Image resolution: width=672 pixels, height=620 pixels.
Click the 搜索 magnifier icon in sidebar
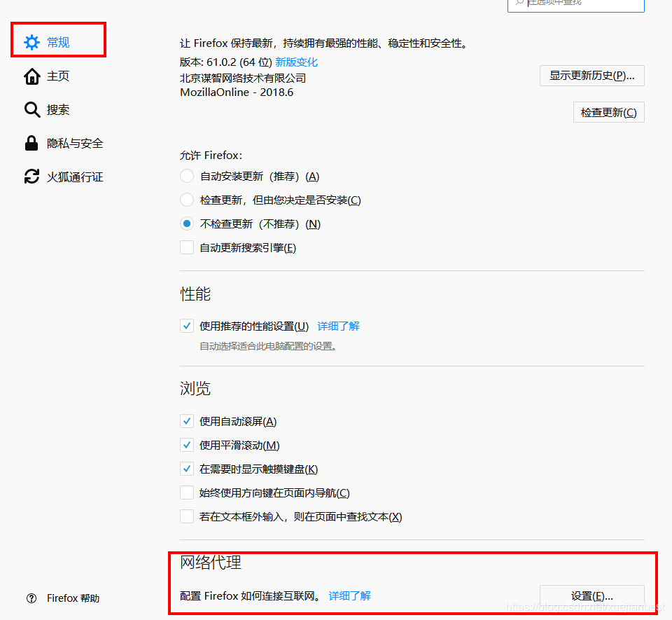31,110
